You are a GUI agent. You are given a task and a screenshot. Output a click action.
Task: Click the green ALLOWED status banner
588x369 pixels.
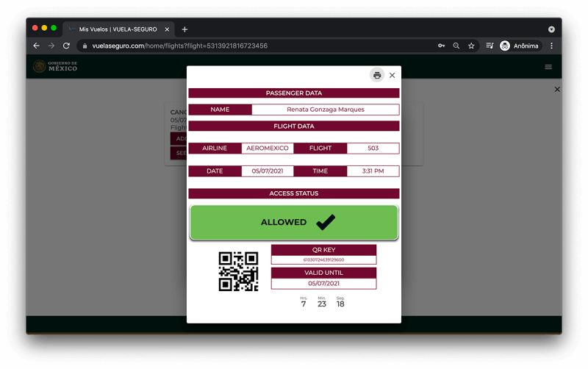click(293, 223)
